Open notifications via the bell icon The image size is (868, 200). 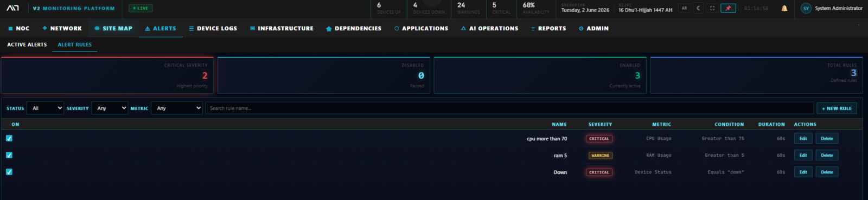point(784,8)
